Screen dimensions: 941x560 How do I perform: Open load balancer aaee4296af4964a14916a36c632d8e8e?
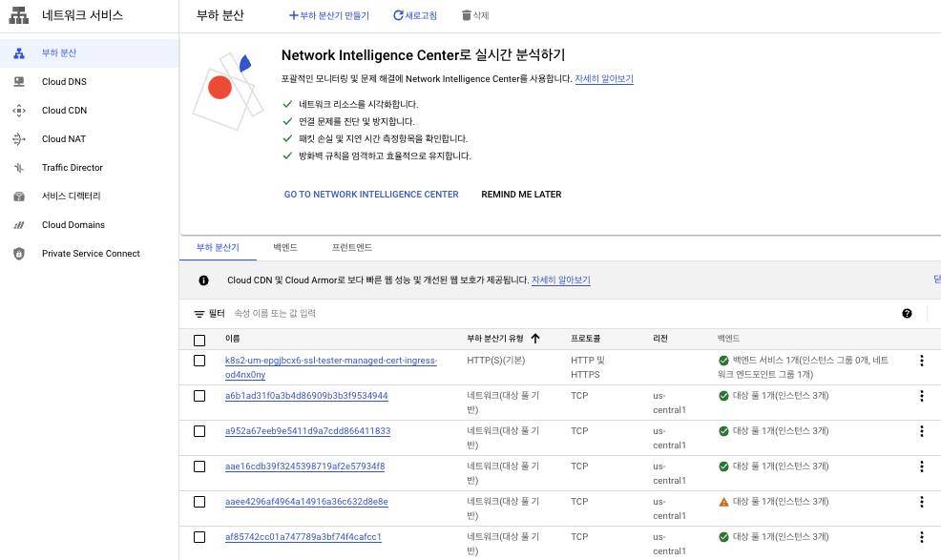(x=306, y=503)
